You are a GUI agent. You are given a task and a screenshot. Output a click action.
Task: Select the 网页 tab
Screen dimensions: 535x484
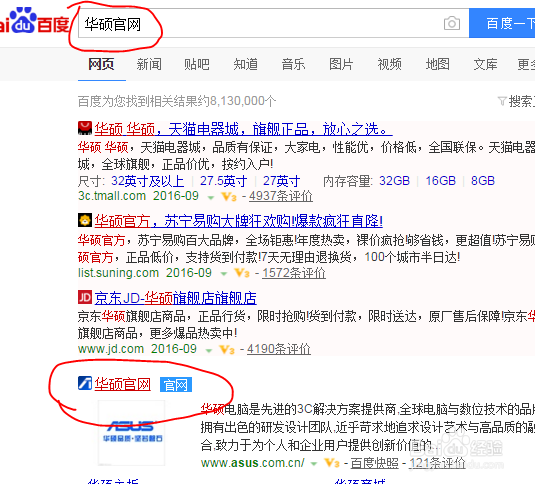[x=101, y=64]
